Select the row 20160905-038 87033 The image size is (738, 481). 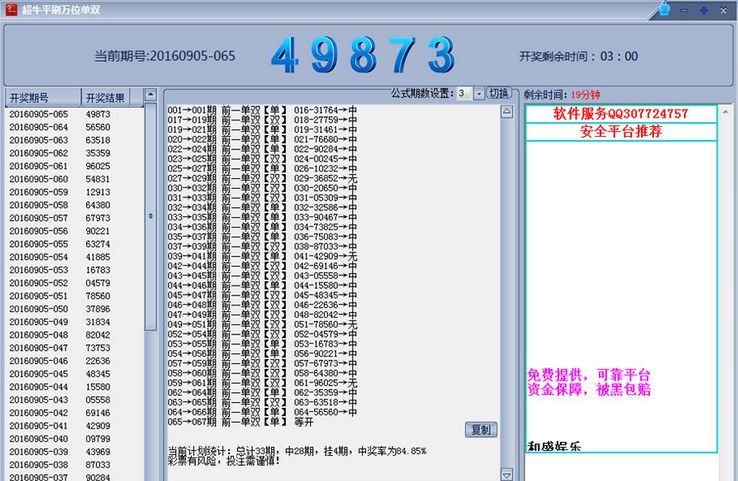pyautogui.click(x=74, y=465)
